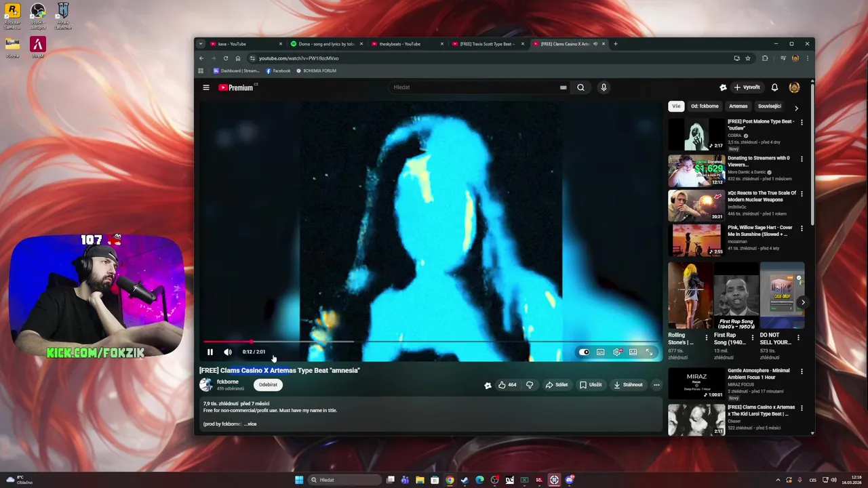Screen dimensions: 868x488
Task: Open a new browser tab
Action: pos(616,44)
